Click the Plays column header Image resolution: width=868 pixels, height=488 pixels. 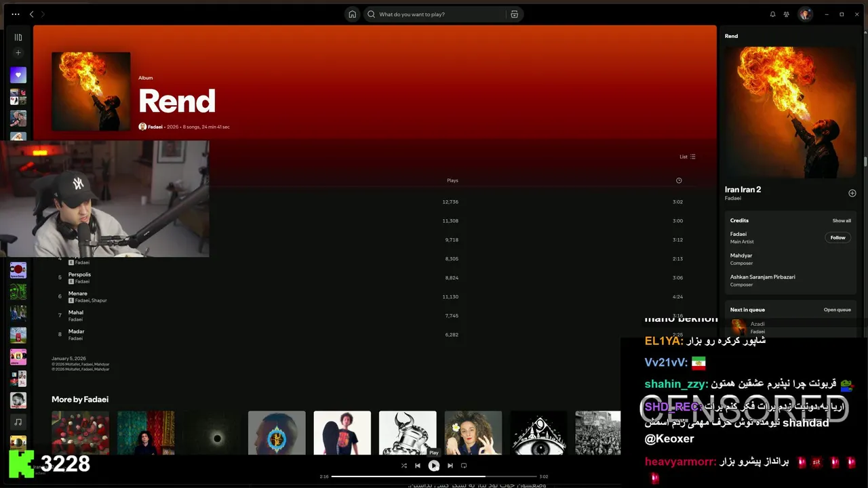pos(452,180)
